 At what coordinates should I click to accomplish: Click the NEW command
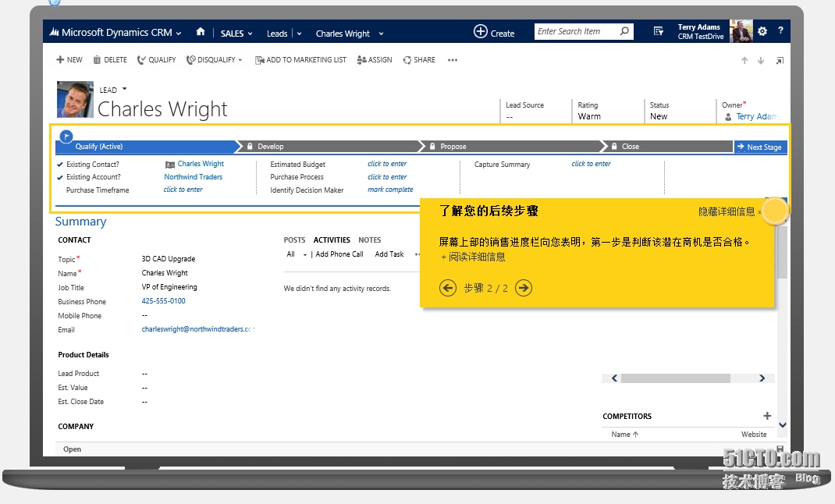point(69,59)
